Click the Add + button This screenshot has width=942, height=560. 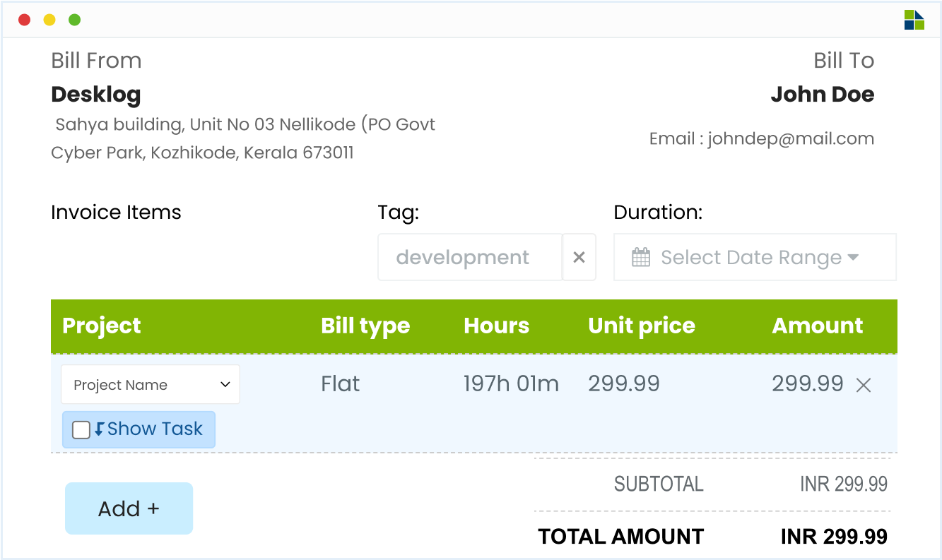pos(129,508)
